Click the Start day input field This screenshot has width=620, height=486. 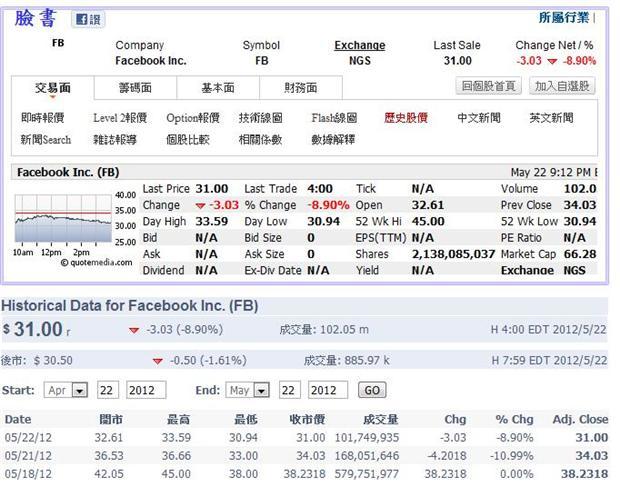(108, 390)
